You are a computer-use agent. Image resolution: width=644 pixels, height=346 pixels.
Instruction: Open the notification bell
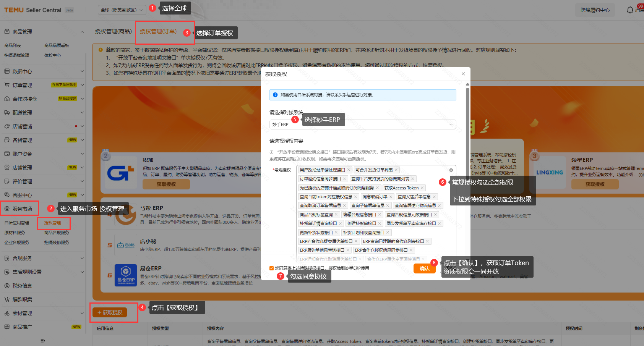[630, 10]
